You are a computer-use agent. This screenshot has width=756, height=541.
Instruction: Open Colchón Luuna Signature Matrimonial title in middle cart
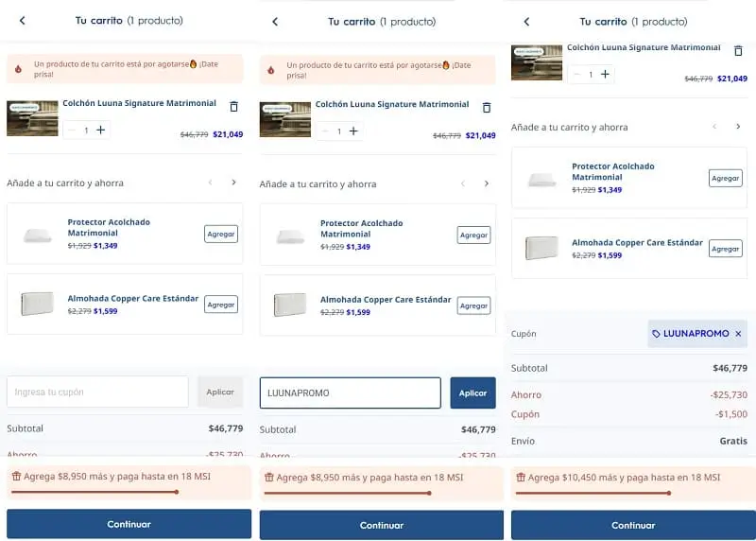pos(392,104)
